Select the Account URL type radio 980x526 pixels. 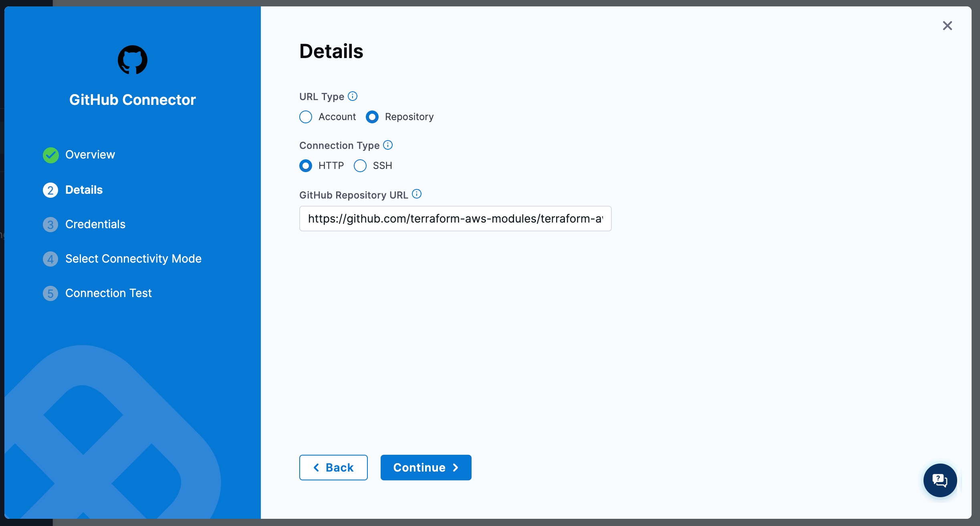[306, 117]
